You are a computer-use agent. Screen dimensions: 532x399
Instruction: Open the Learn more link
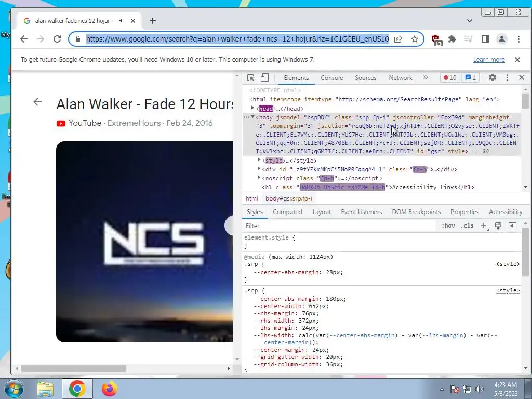tap(489, 60)
